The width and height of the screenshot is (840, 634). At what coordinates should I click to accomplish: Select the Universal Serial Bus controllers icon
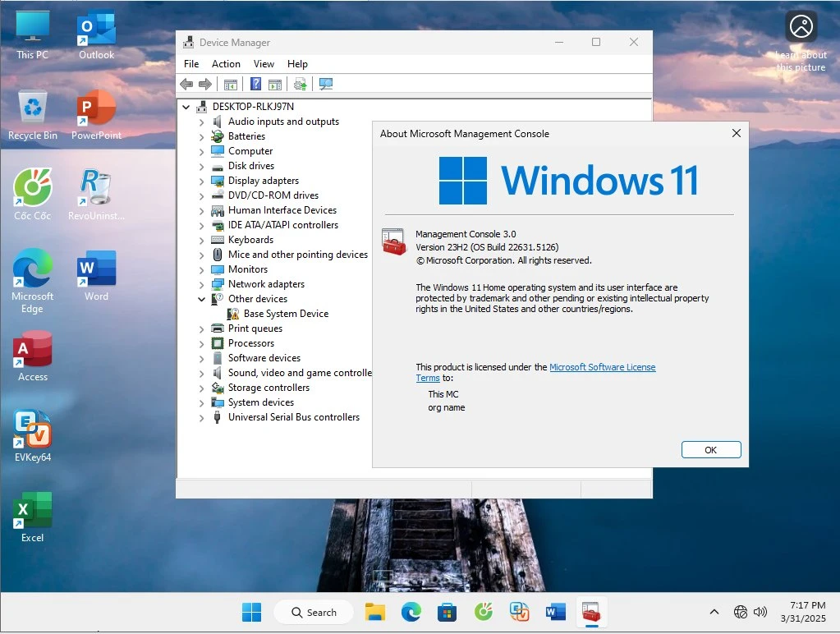click(x=217, y=417)
